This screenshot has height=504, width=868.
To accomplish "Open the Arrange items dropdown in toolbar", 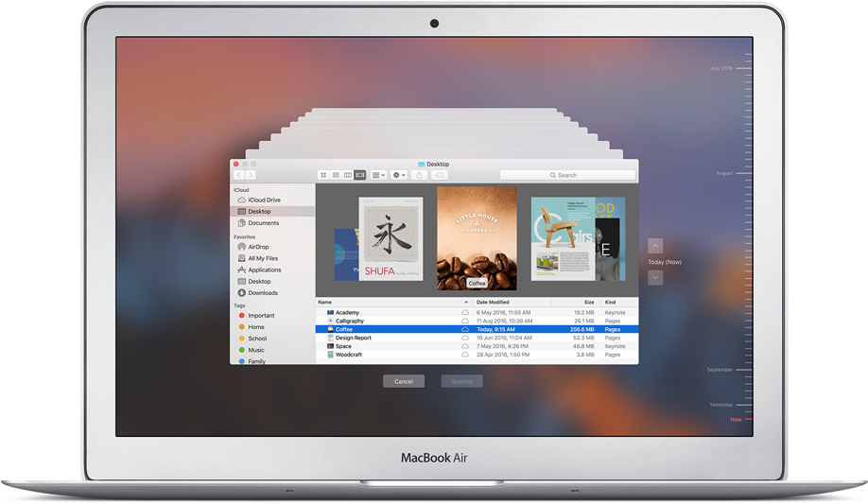I will (378, 175).
